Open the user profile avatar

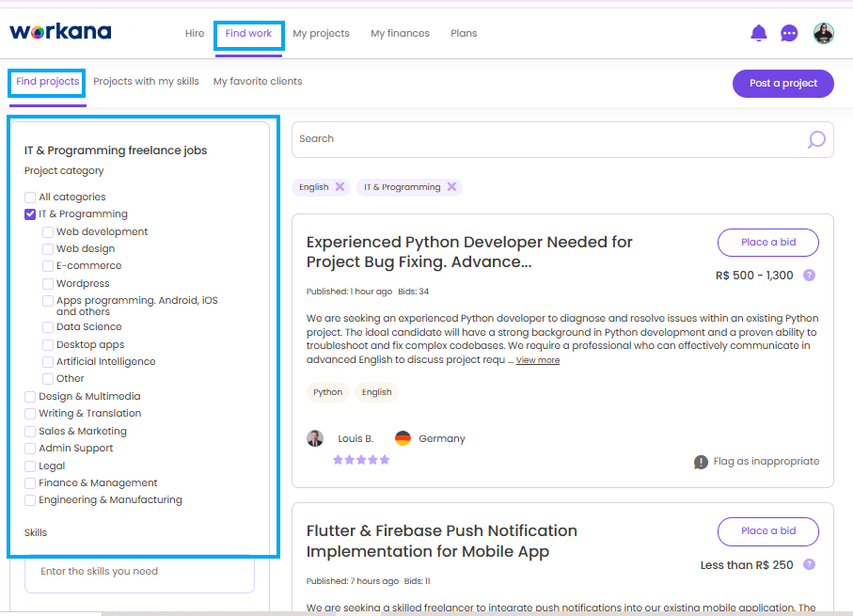(x=824, y=33)
